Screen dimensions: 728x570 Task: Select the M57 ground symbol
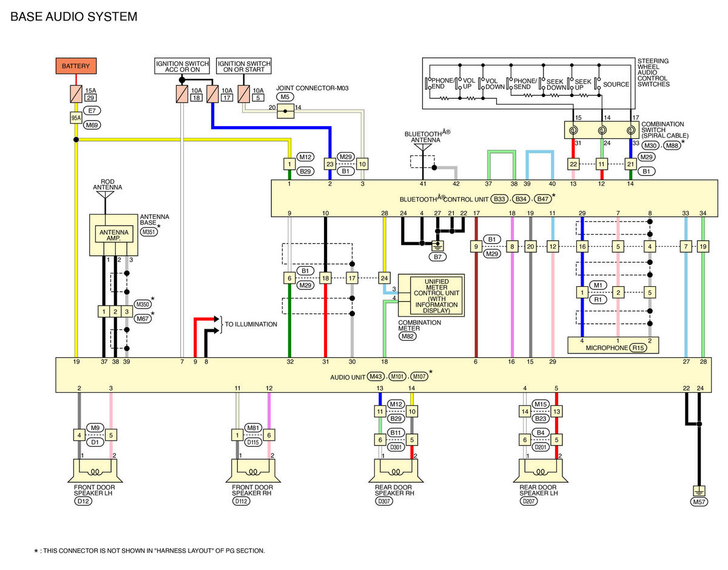click(699, 491)
